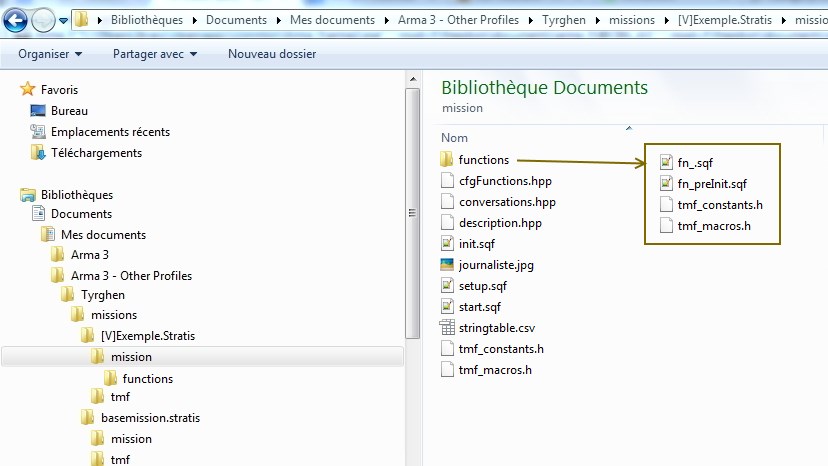The image size is (828, 466).
Task: Click the Nouveau dossier button
Action: (x=272, y=54)
